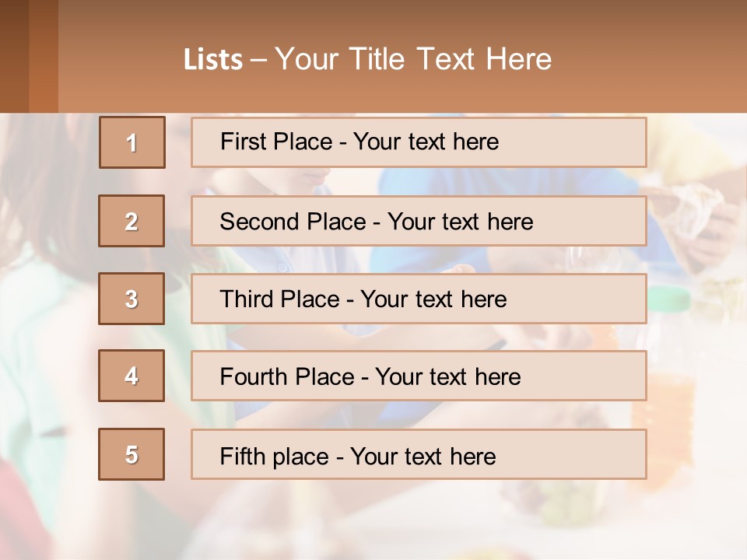The image size is (747, 560).
Task: Select the First Place text bar
Action: [419, 142]
